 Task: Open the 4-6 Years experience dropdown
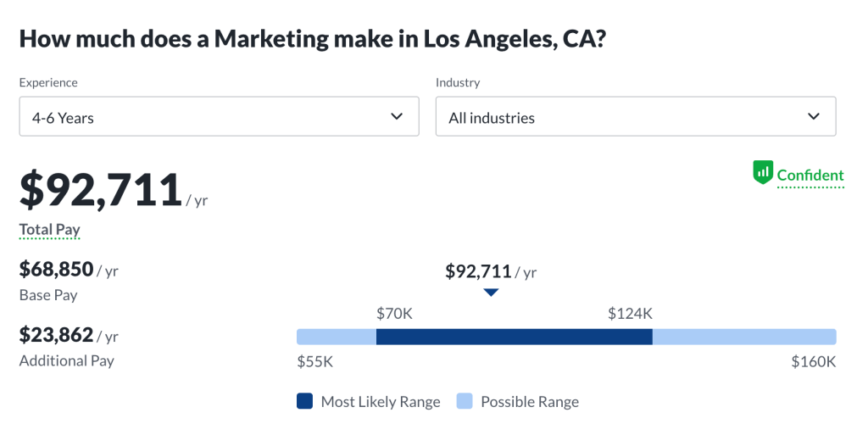[x=219, y=117]
